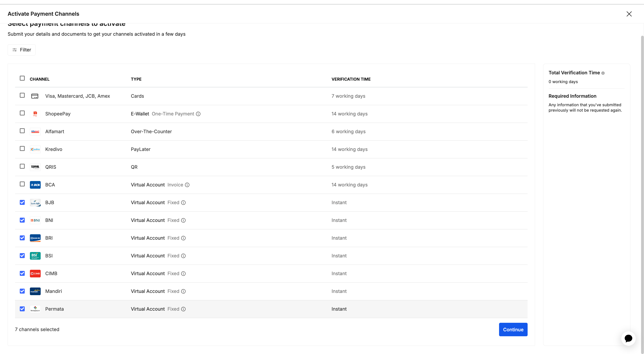Click the Permata bank logo
This screenshot has width=644, height=354.
click(x=35, y=309)
